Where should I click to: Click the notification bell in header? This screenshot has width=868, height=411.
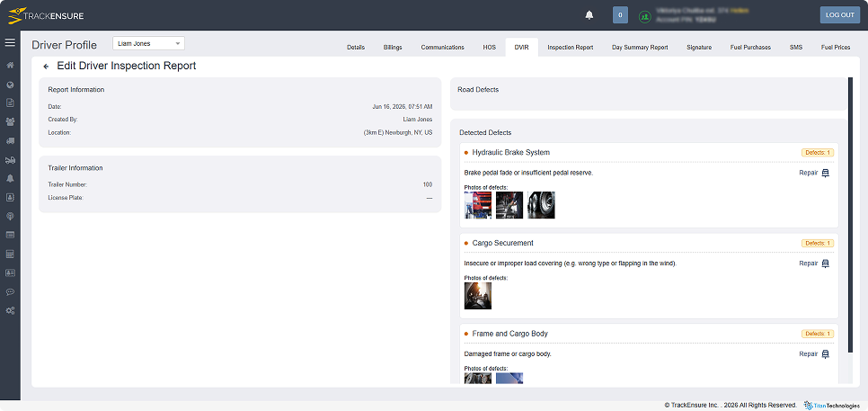click(x=589, y=15)
